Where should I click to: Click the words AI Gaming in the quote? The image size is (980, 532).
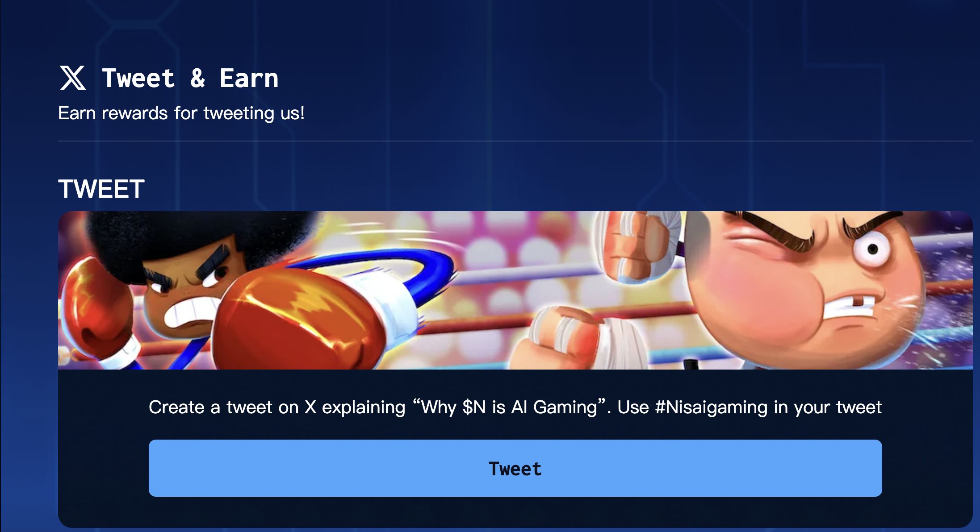(554, 407)
